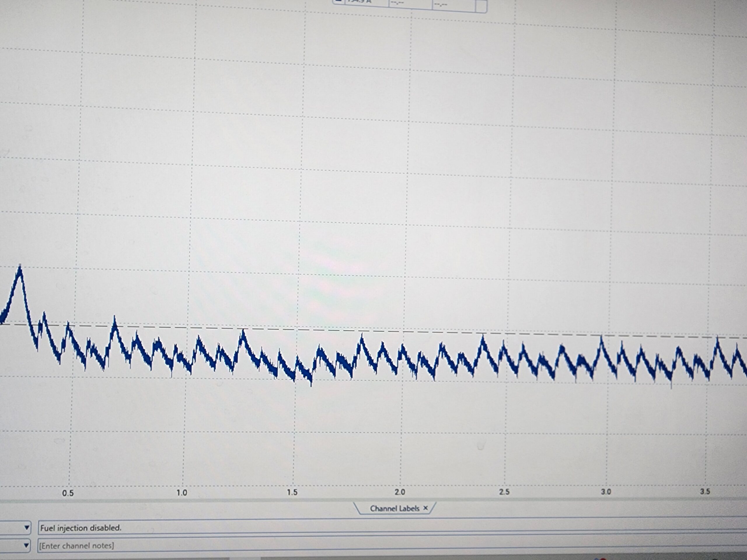The image size is (747, 560).
Task: Click the small box at ruler legend's right end
Action: (x=481, y=6)
